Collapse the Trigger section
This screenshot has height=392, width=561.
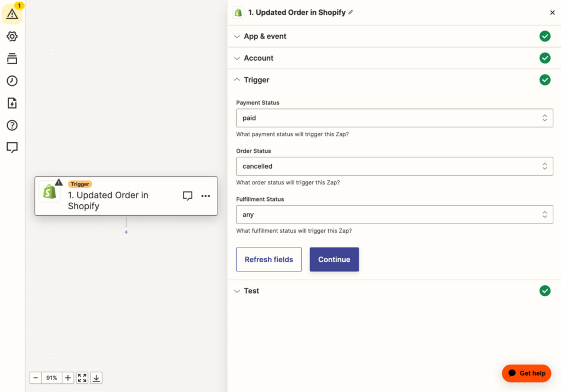(x=394, y=80)
